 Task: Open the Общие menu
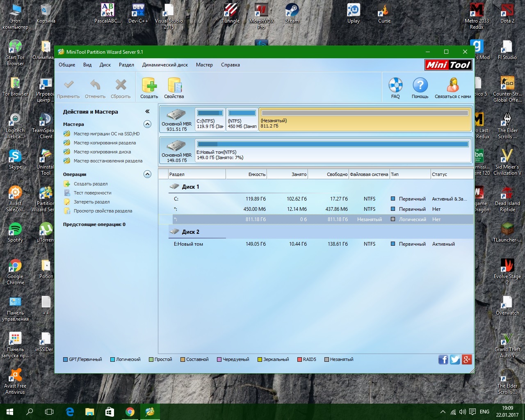67,65
